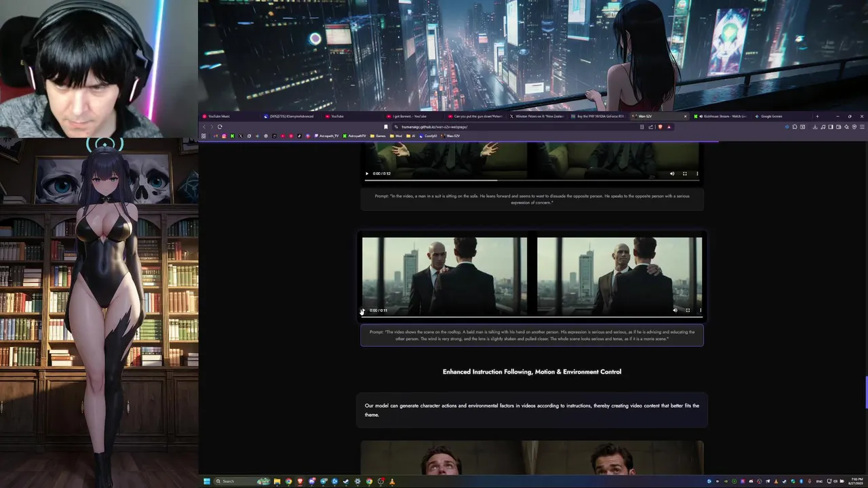Enter fullscreen on the 0:11 rooftop video

pyautogui.click(x=688, y=310)
